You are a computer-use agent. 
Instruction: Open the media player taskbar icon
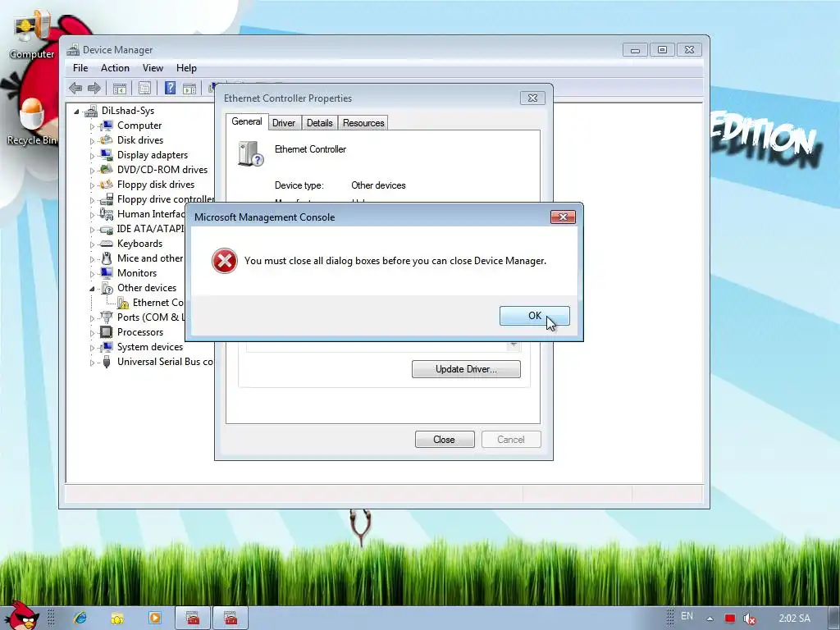(x=154, y=618)
